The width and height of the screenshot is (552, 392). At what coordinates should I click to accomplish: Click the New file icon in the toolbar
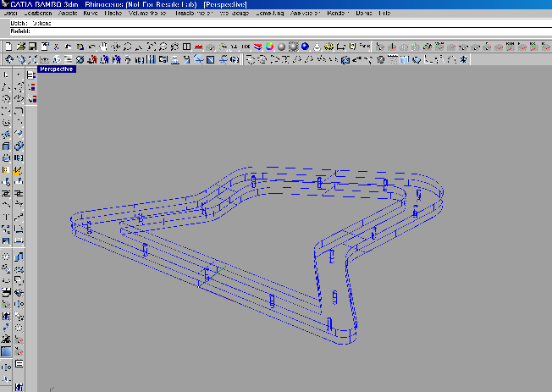[8, 46]
